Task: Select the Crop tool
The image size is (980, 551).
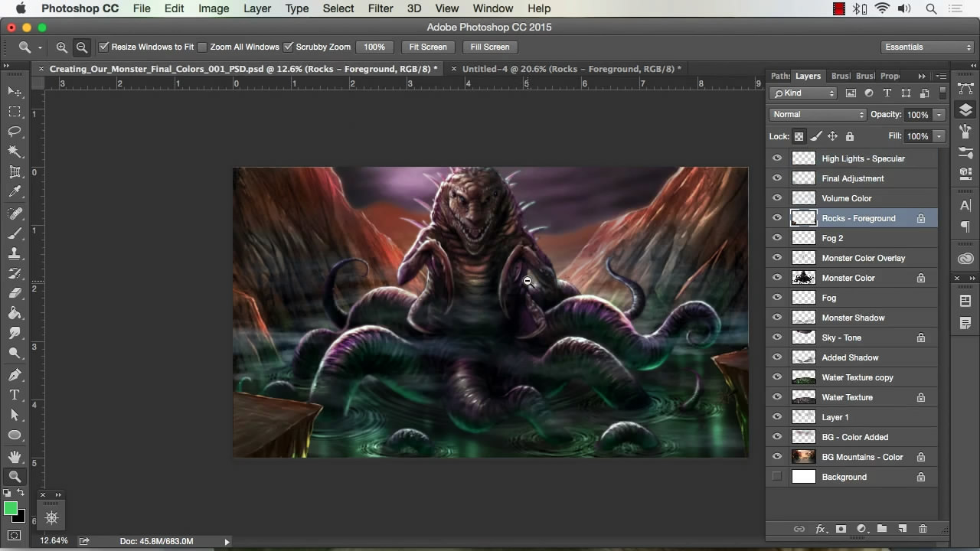Action: (x=15, y=172)
